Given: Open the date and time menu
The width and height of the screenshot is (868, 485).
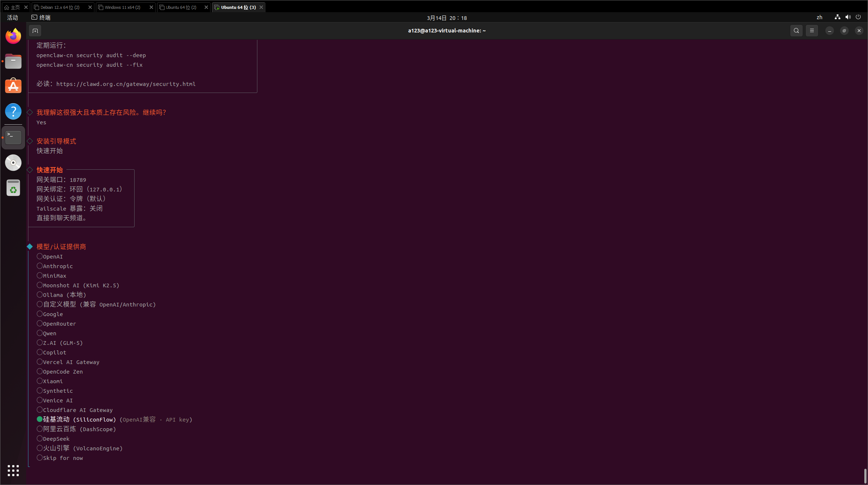Looking at the screenshot, I should pos(447,18).
